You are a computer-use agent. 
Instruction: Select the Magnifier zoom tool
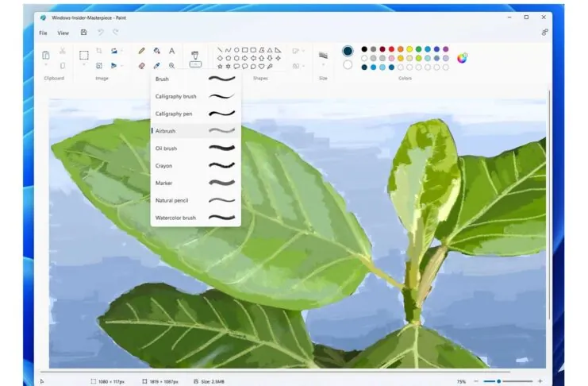pos(171,66)
